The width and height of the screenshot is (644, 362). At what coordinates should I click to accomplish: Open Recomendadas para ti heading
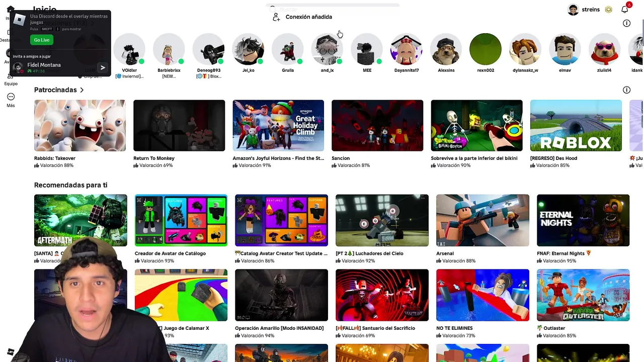tap(70, 185)
